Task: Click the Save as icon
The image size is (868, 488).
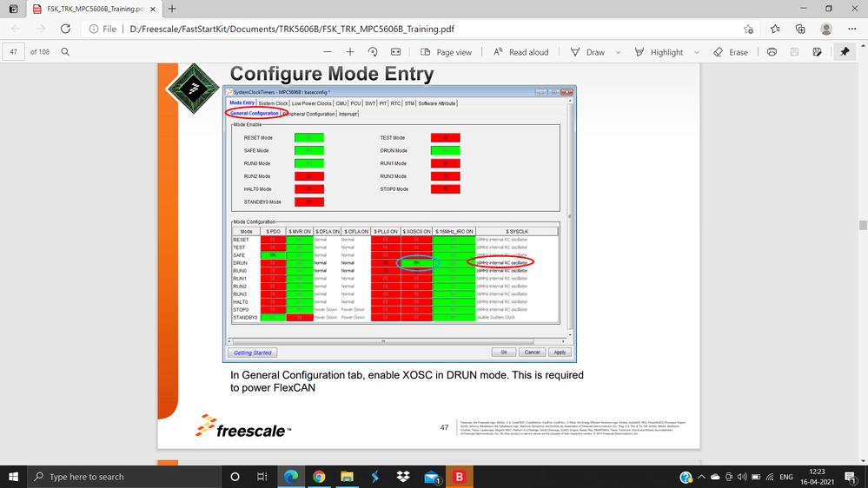Action: 817,52
